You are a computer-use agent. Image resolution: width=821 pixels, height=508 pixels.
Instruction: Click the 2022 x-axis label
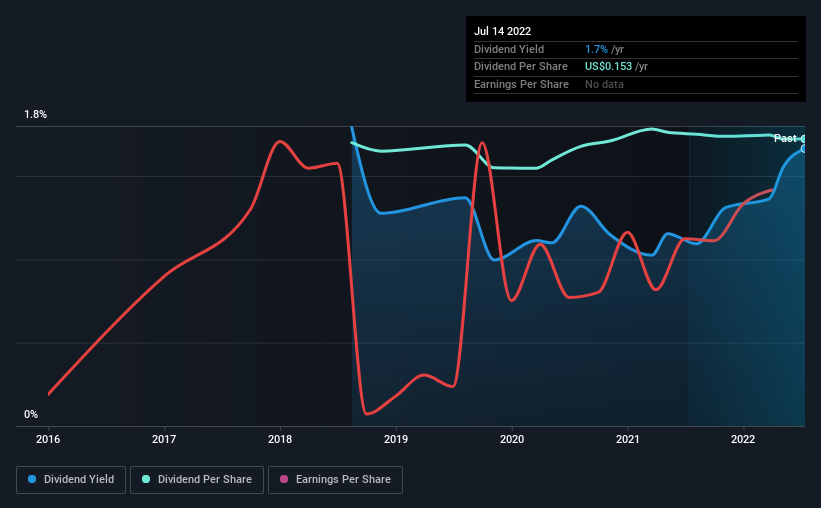[743, 439]
